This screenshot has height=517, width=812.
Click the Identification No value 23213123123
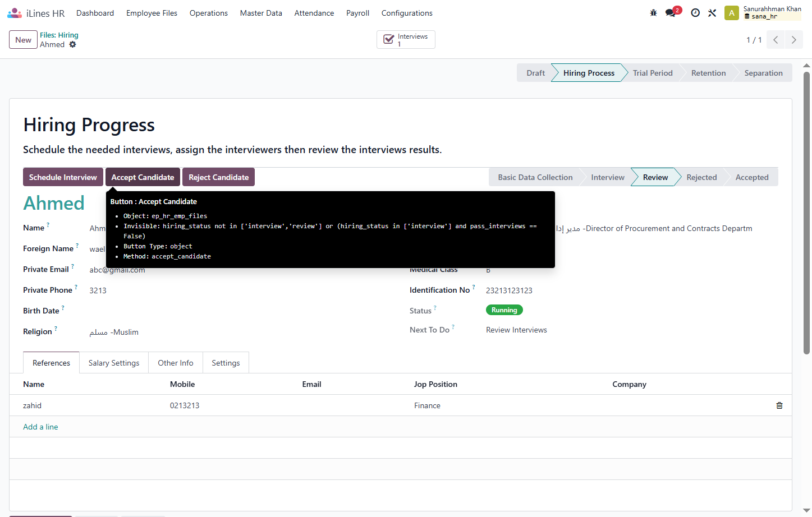pyautogui.click(x=509, y=290)
